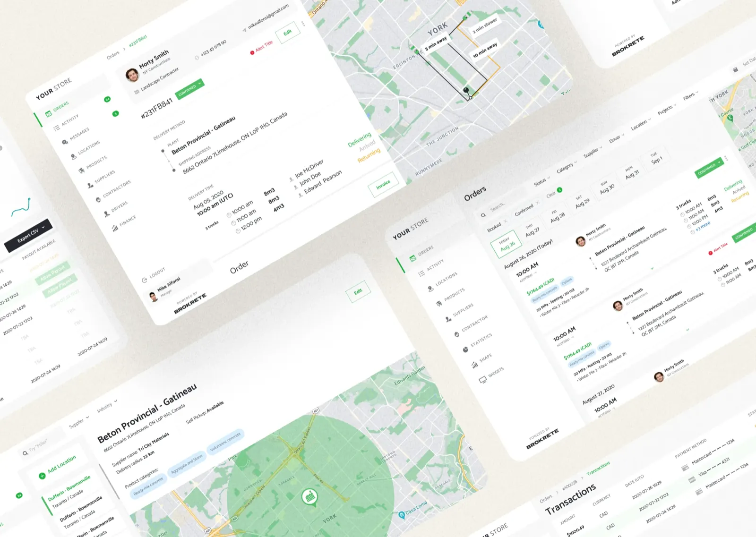Open Drivers icon in order detail sidebar
Screen dimensions: 756x537
pyautogui.click(x=107, y=214)
